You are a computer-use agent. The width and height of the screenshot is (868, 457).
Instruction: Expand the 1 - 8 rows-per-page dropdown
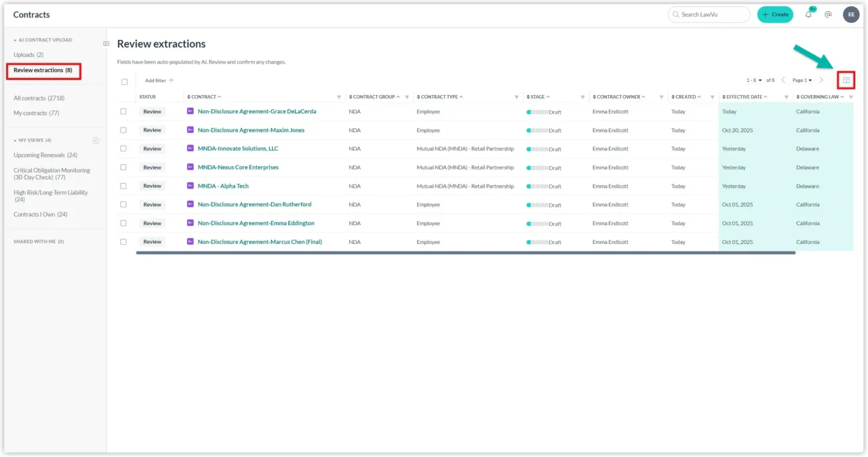[754, 80]
